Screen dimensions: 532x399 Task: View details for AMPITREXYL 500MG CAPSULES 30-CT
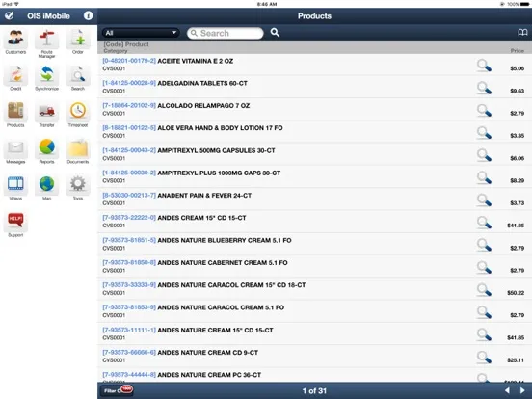pos(484,155)
